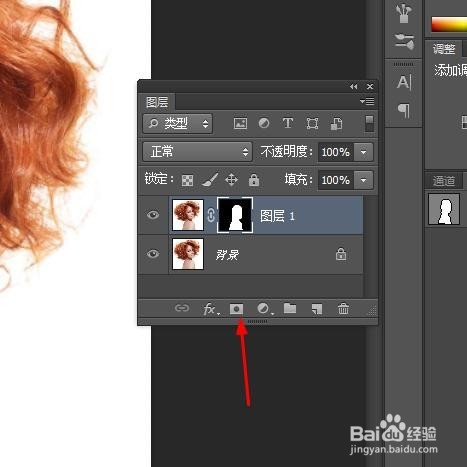
Task: Lock layer position
Action: 231,180
